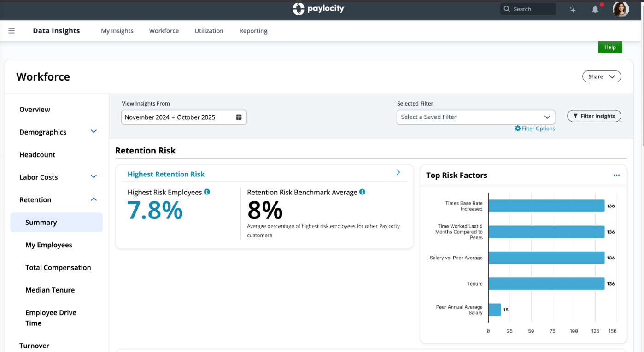Open the notifications bell
Viewport: 644px width, 352px height.
[595, 8]
